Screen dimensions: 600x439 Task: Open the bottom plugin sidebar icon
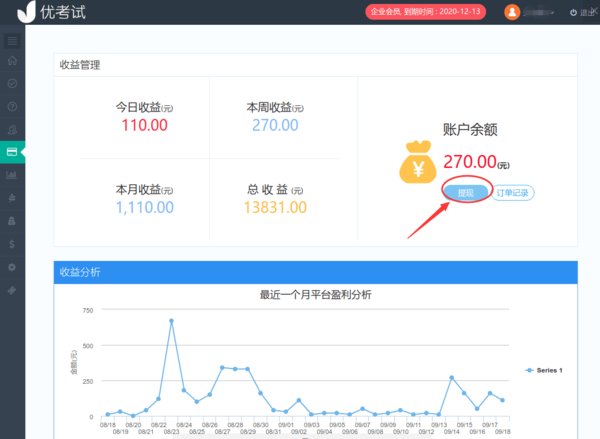pos(12,290)
